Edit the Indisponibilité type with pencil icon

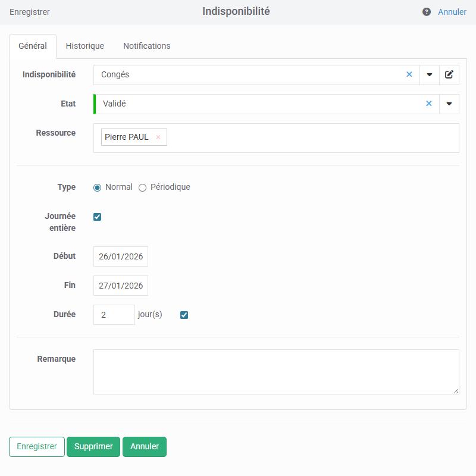449,75
